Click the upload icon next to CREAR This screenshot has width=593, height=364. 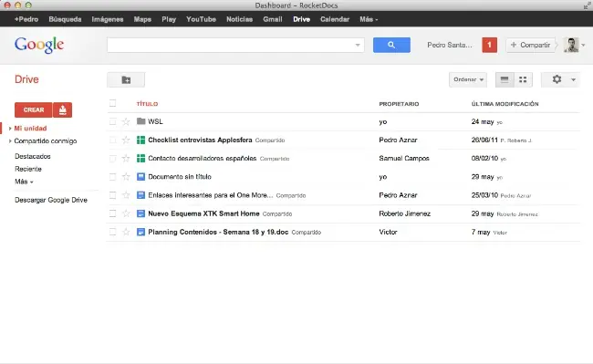(x=62, y=109)
